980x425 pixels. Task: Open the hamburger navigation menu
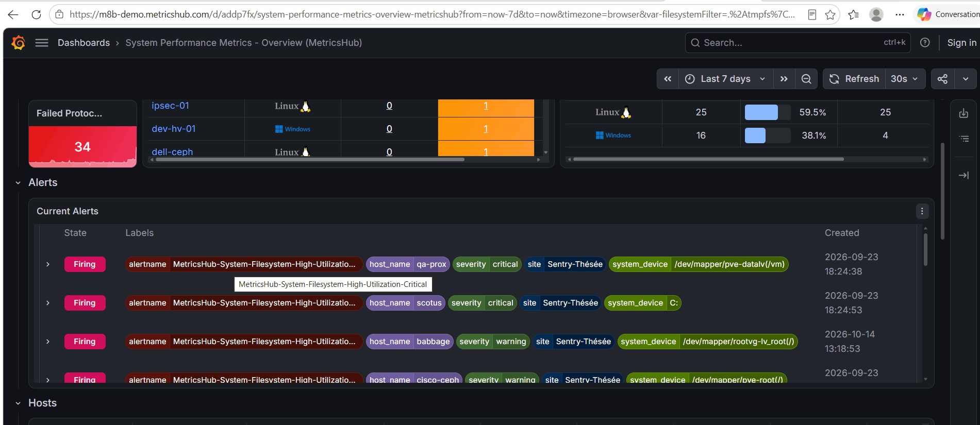tap(42, 43)
